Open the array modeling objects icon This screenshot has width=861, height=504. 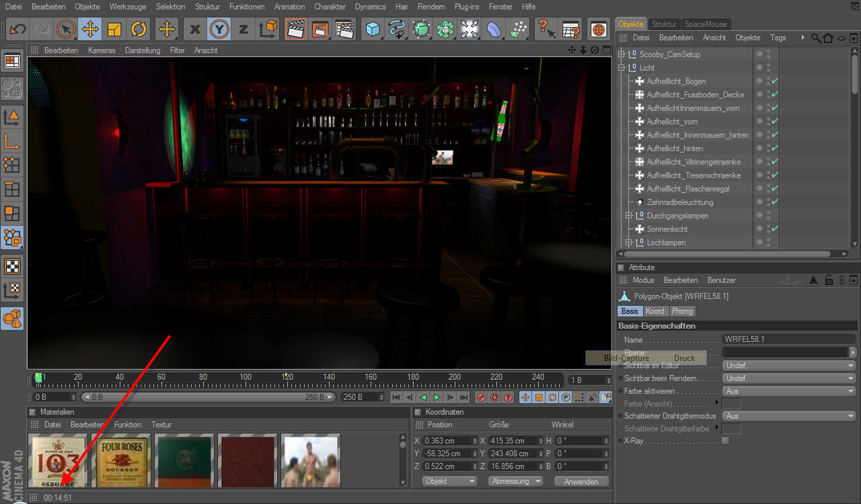click(x=445, y=29)
